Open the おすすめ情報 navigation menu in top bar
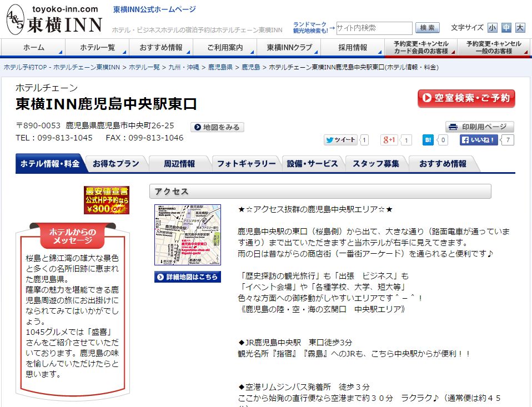The width and height of the screenshot is (532, 407). point(161,48)
